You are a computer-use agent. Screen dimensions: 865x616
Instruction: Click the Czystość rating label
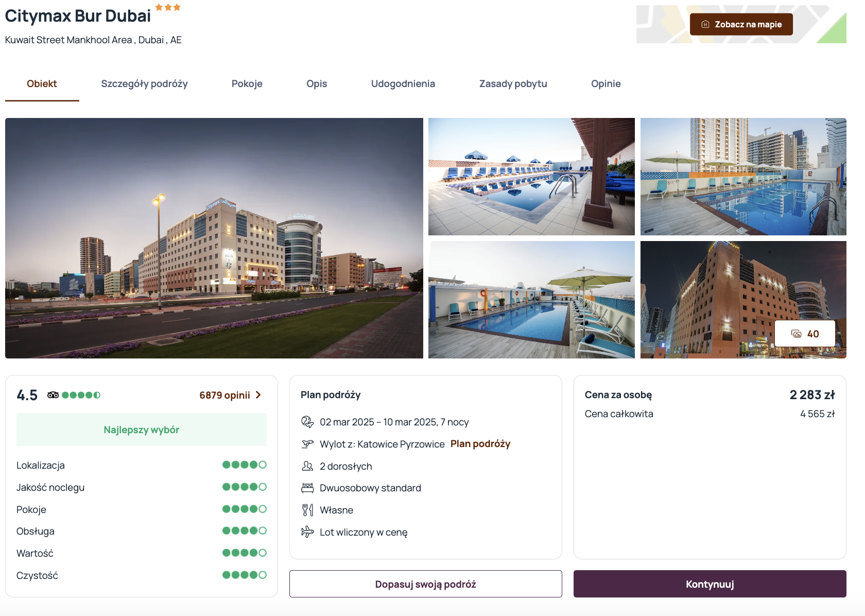tap(37, 575)
